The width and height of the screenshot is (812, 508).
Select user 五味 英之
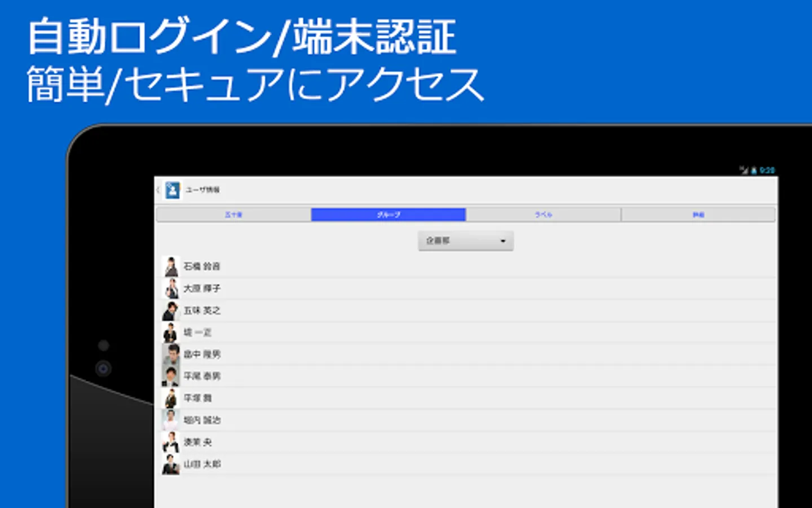coord(202,310)
